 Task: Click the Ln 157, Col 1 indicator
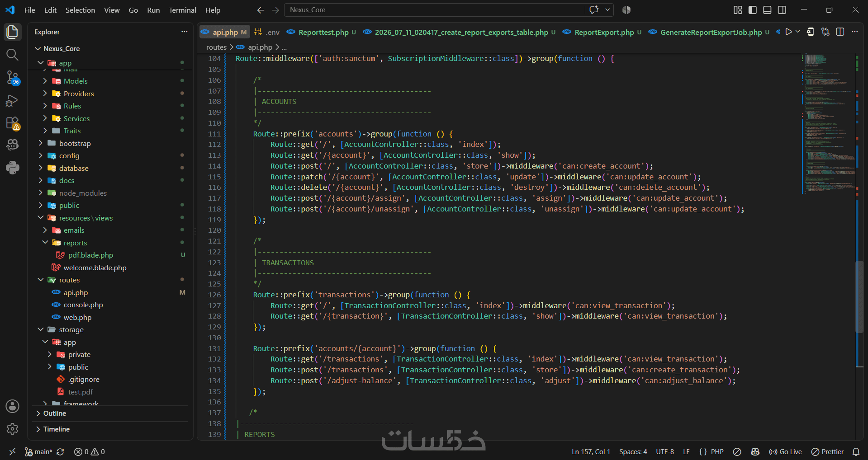[x=591, y=451]
